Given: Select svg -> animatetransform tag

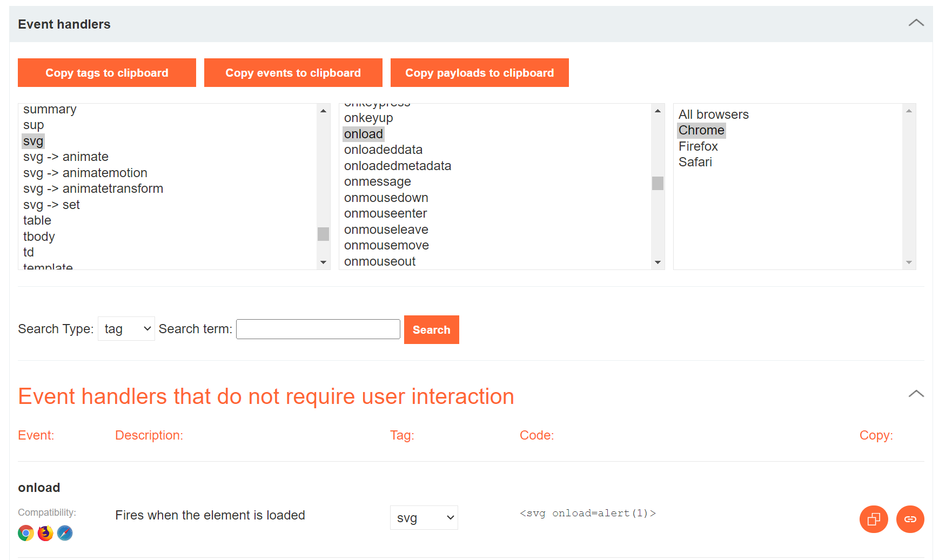Looking at the screenshot, I should [93, 189].
